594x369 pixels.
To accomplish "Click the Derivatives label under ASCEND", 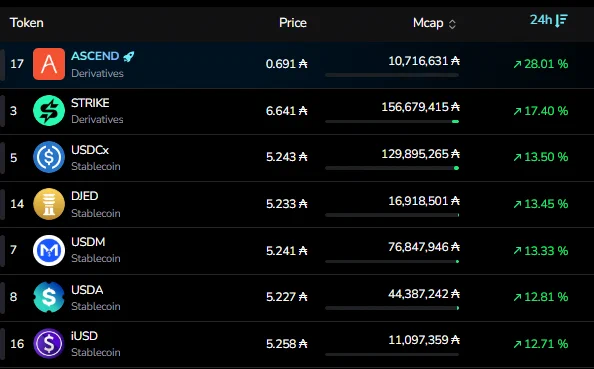I will [x=97, y=73].
